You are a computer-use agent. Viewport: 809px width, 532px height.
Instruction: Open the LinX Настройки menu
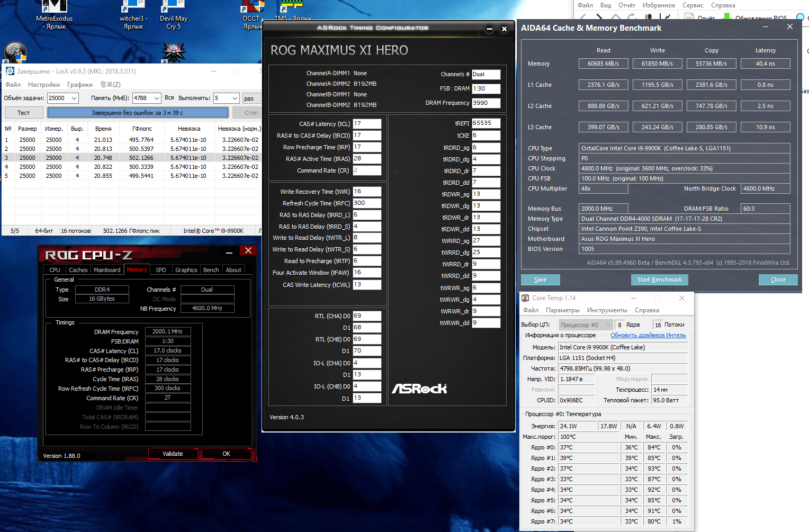coord(44,85)
